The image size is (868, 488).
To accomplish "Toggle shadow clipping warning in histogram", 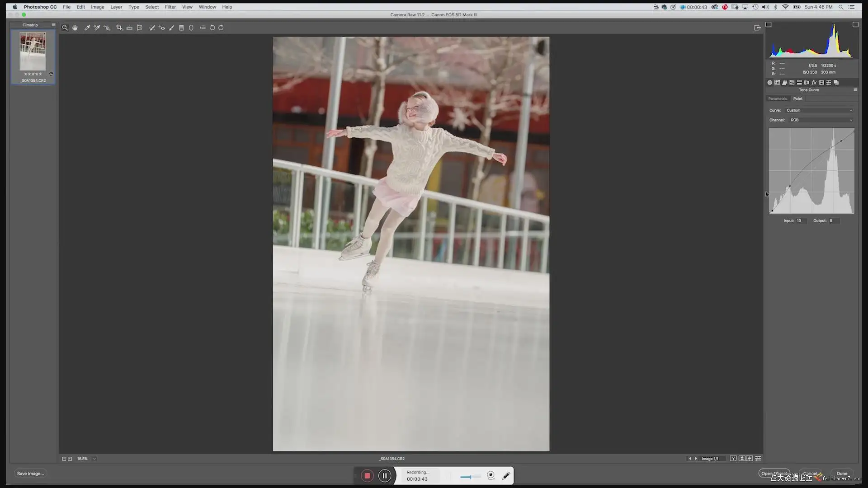I will pos(768,25).
